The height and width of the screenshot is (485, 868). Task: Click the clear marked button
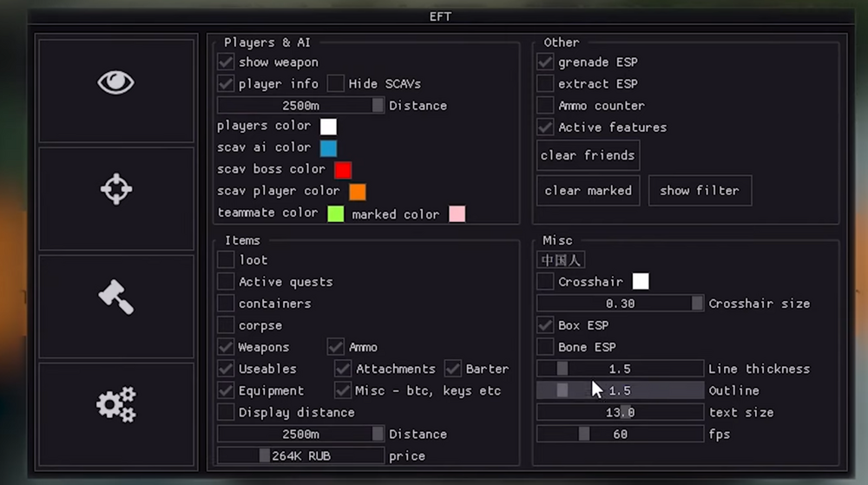(x=588, y=191)
